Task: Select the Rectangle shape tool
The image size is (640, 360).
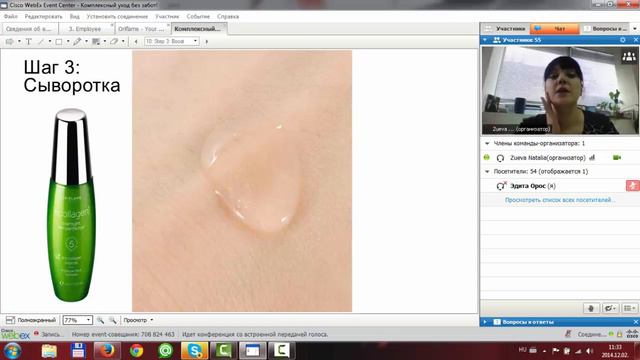Action: pyautogui.click(x=59, y=41)
